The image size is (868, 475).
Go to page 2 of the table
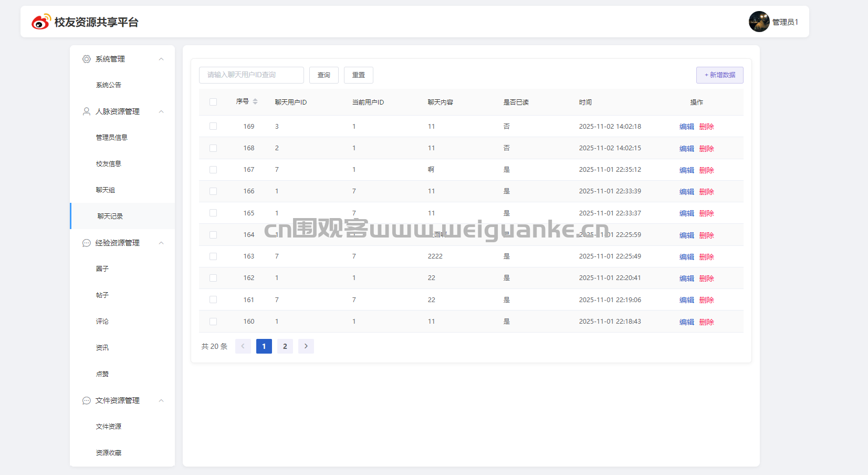click(x=285, y=346)
